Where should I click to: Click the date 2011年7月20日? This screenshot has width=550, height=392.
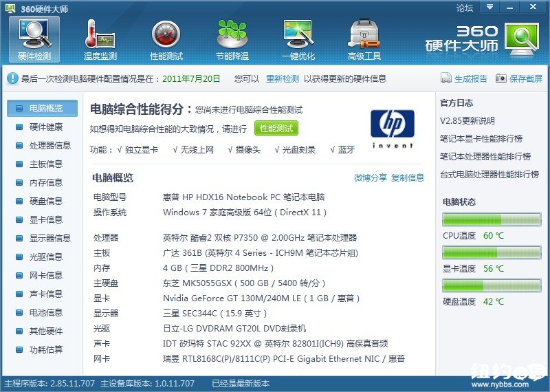(191, 78)
